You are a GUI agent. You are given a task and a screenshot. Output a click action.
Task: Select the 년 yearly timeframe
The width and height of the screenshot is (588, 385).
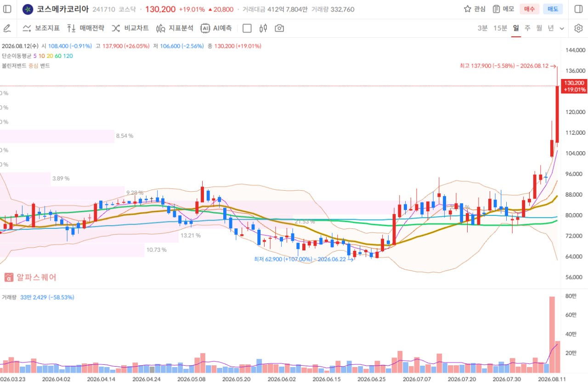[551, 28]
